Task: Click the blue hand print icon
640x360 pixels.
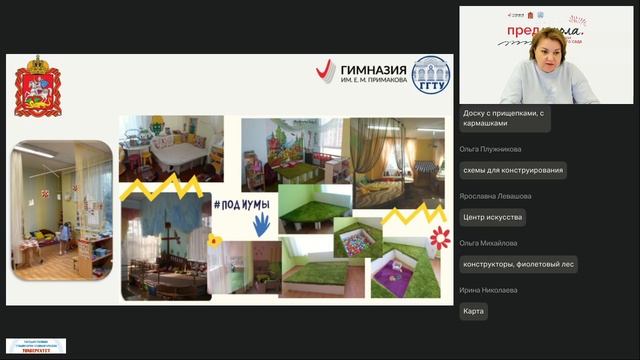Action: tap(261, 224)
